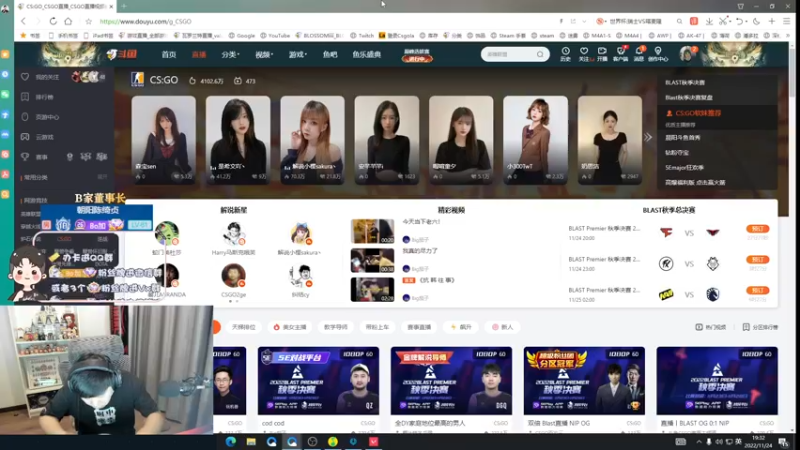Viewport: 800px width, 450px height.
Task: Open File Explorer from the taskbar
Action: pyautogui.click(x=251, y=441)
